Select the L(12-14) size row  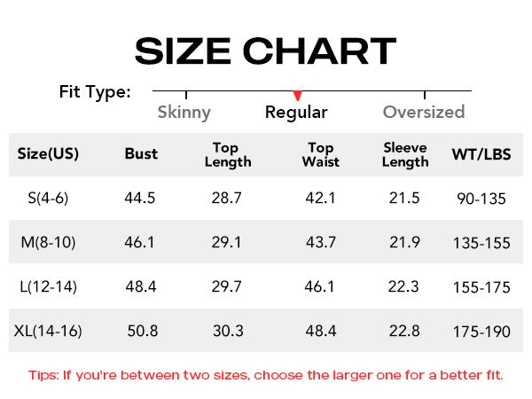point(48,286)
